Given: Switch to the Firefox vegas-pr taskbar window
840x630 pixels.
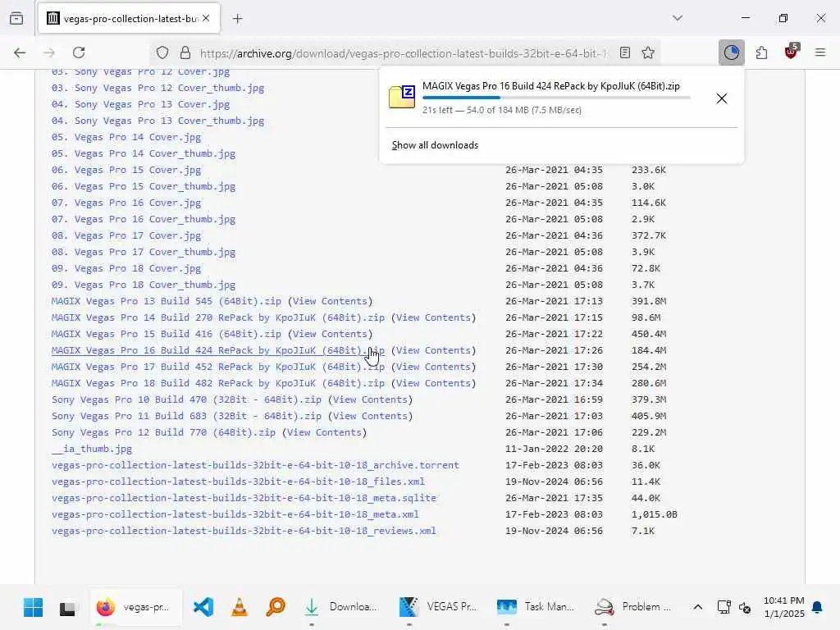Looking at the screenshot, I should click(136, 607).
